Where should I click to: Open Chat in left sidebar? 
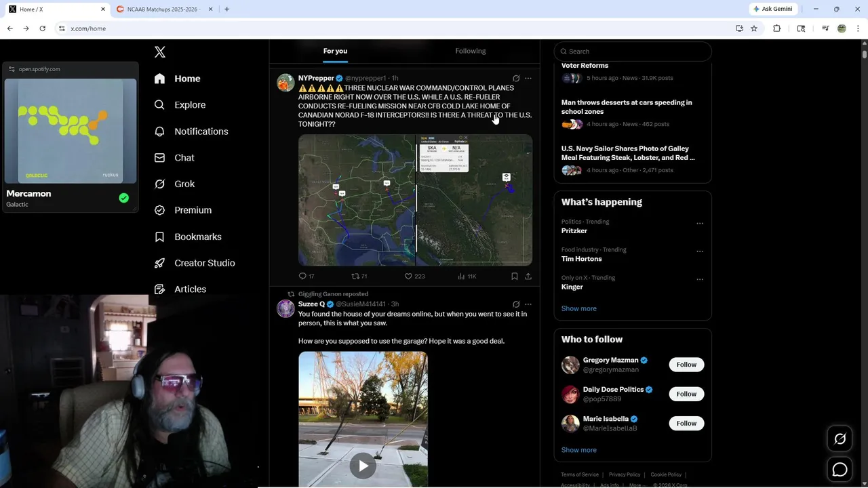pos(174,157)
